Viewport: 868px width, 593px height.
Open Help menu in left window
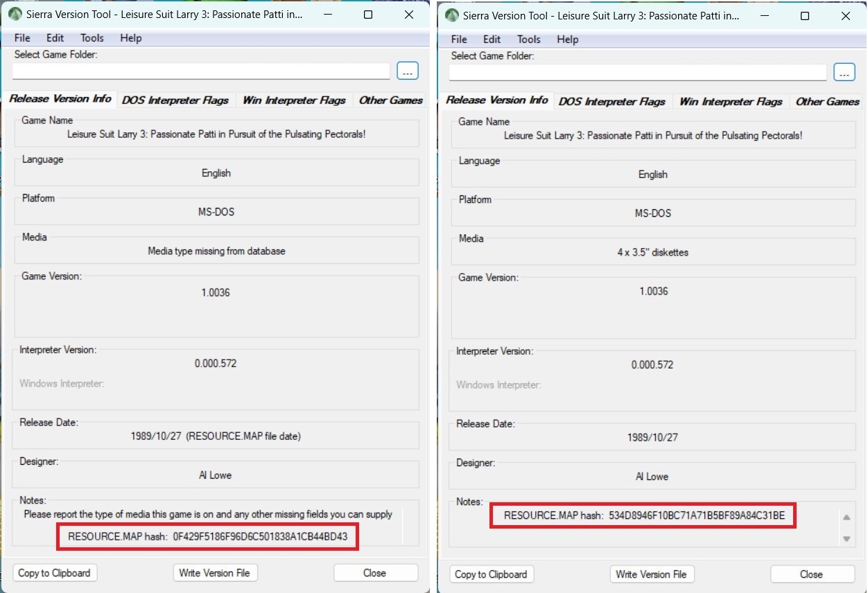[x=130, y=38]
